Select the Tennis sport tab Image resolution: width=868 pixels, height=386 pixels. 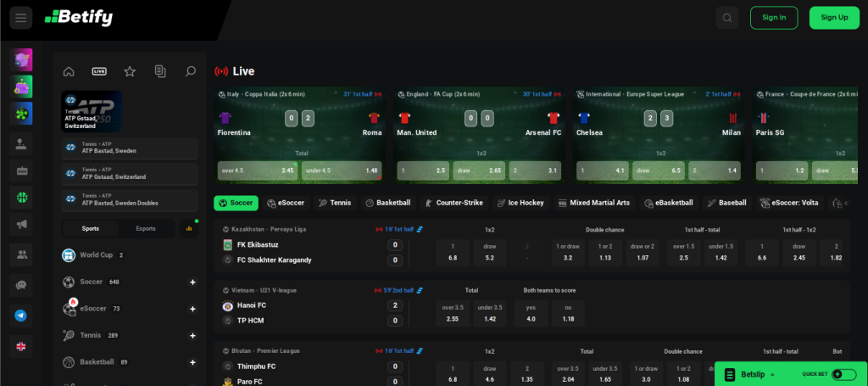pos(335,204)
